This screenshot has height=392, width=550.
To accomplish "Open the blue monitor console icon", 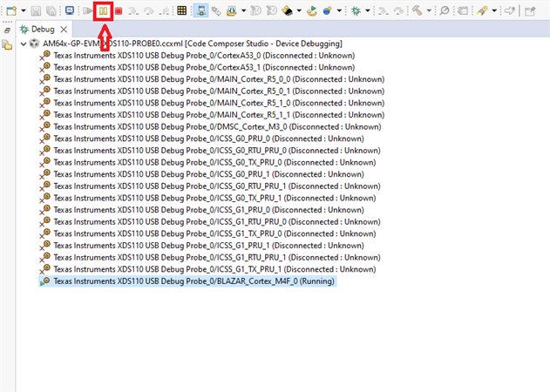I will click(70, 10).
